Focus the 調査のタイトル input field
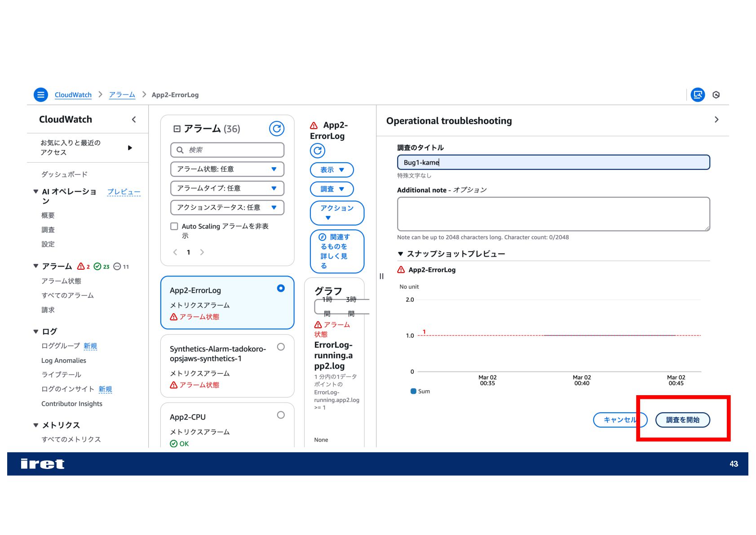Screen dimensions: 756x535 [x=553, y=162]
